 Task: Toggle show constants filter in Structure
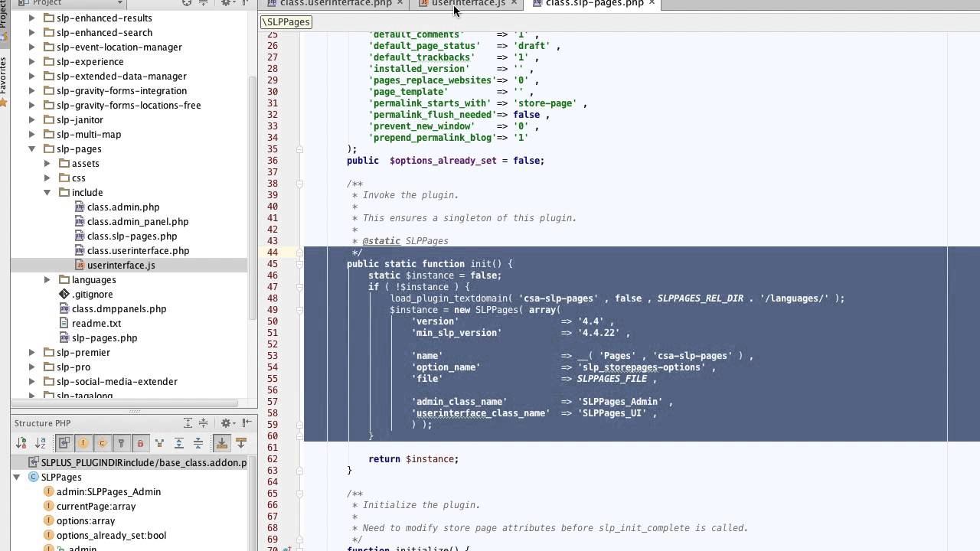pyautogui.click(x=102, y=443)
